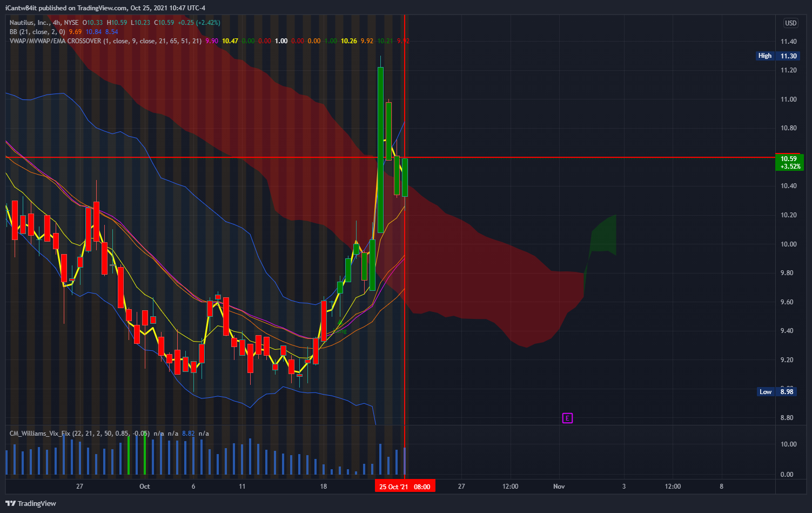
Task: Click the Williams Vix Fix value 8.82
Action: tap(188, 434)
